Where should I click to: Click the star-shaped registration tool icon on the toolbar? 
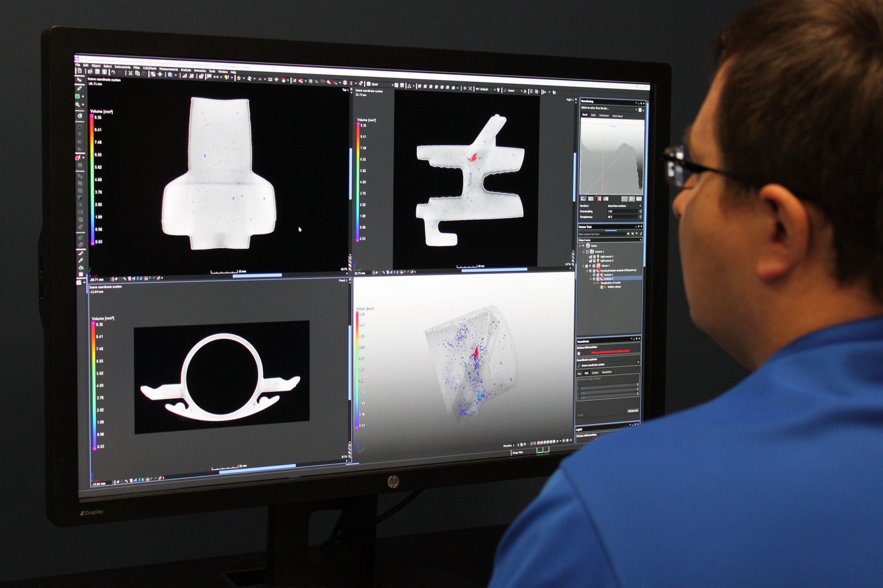(x=239, y=78)
